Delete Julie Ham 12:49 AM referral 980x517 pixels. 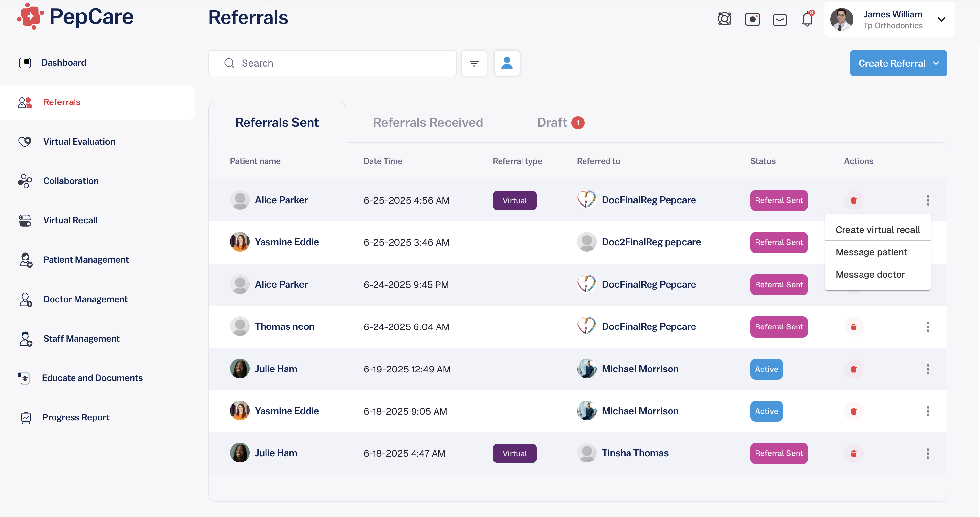(853, 369)
